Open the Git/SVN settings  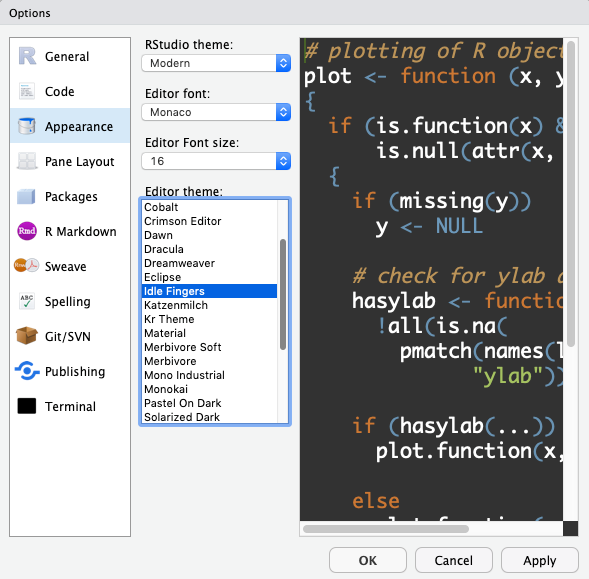70,336
